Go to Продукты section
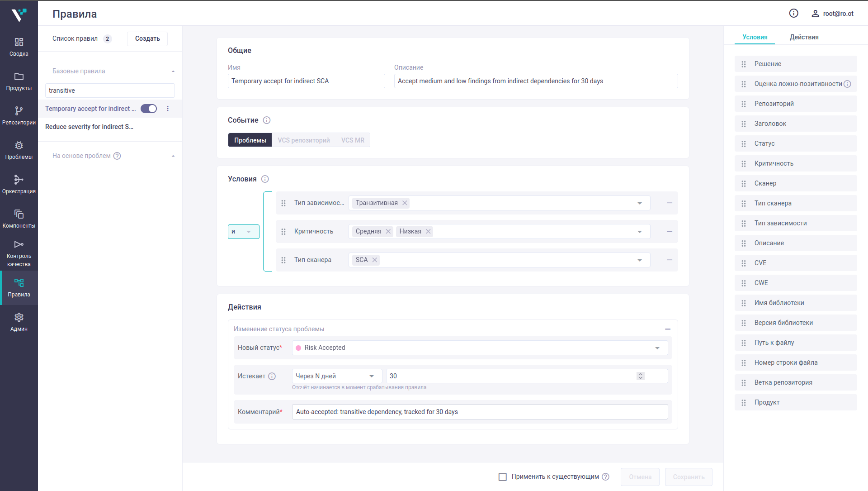 pyautogui.click(x=19, y=81)
